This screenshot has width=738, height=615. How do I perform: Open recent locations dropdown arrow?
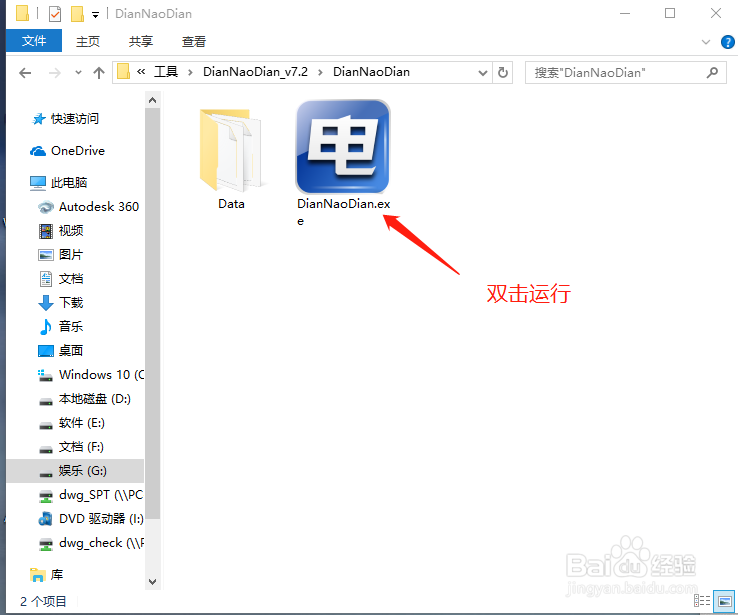click(x=78, y=72)
